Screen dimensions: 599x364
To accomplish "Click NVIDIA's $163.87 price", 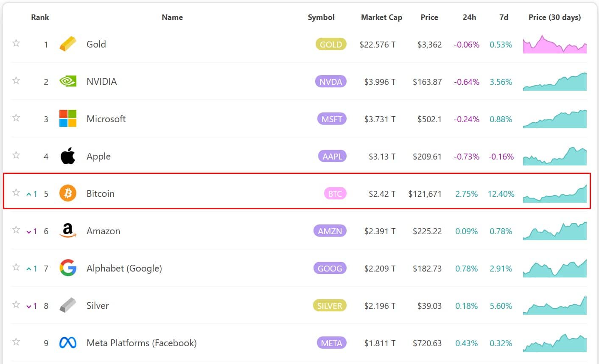I will pyautogui.click(x=427, y=82).
